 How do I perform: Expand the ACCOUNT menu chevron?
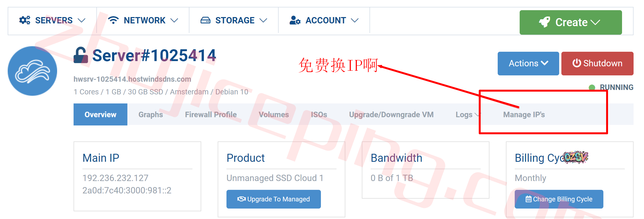[x=355, y=20]
